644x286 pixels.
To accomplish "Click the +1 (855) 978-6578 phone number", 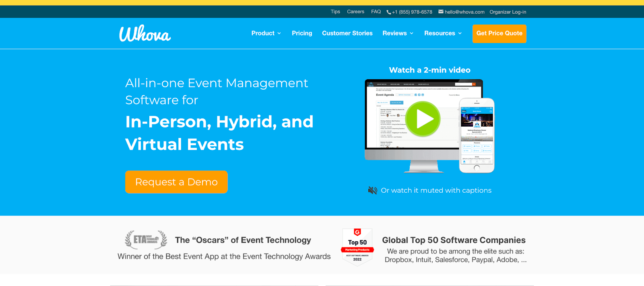I will (x=412, y=12).
